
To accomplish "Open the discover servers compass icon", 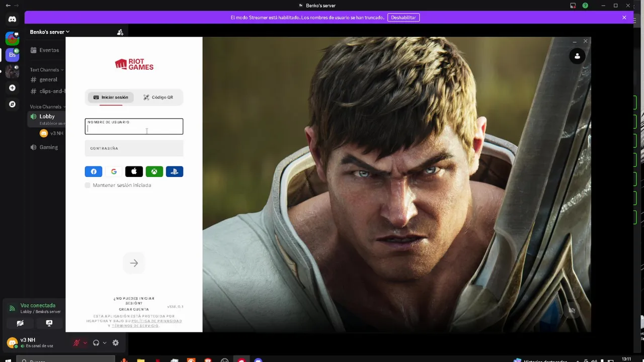I will (12, 104).
